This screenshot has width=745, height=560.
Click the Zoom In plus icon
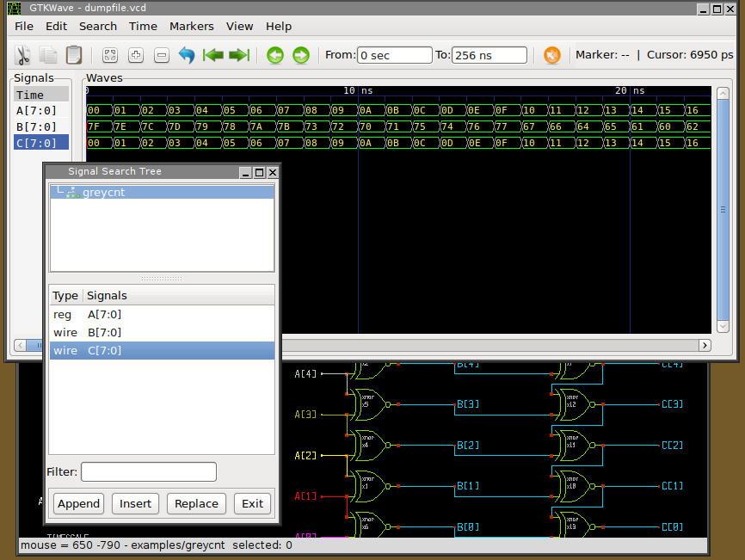click(x=135, y=55)
